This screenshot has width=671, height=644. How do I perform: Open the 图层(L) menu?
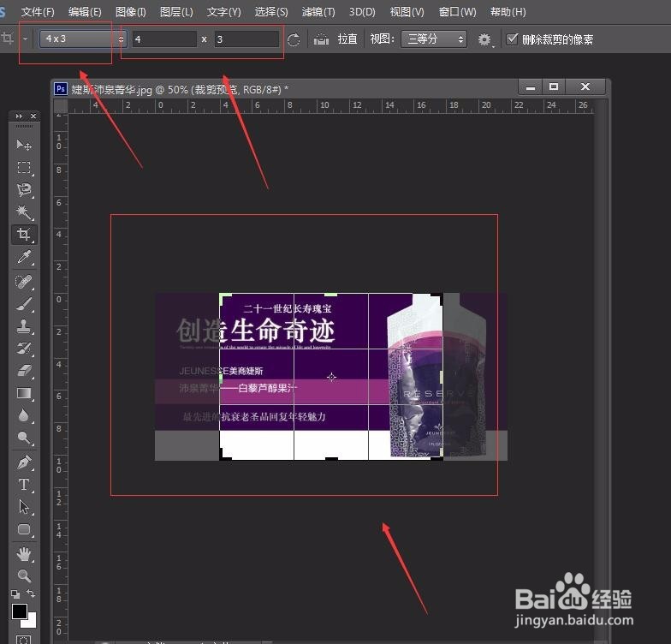click(x=176, y=12)
